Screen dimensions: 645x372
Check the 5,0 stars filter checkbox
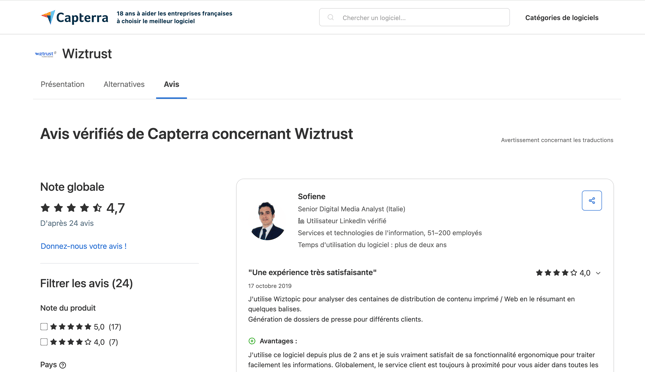tap(44, 327)
